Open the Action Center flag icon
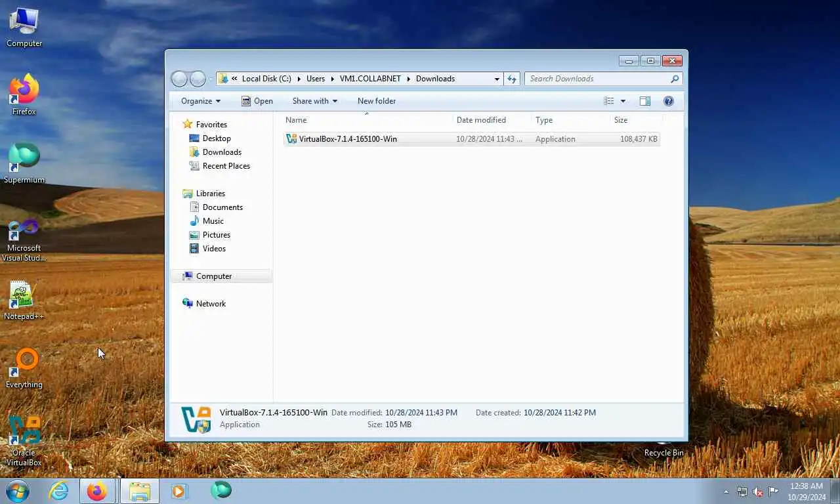Image resolution: width=840 pixels, height=504 pixels. pos(774,491)
